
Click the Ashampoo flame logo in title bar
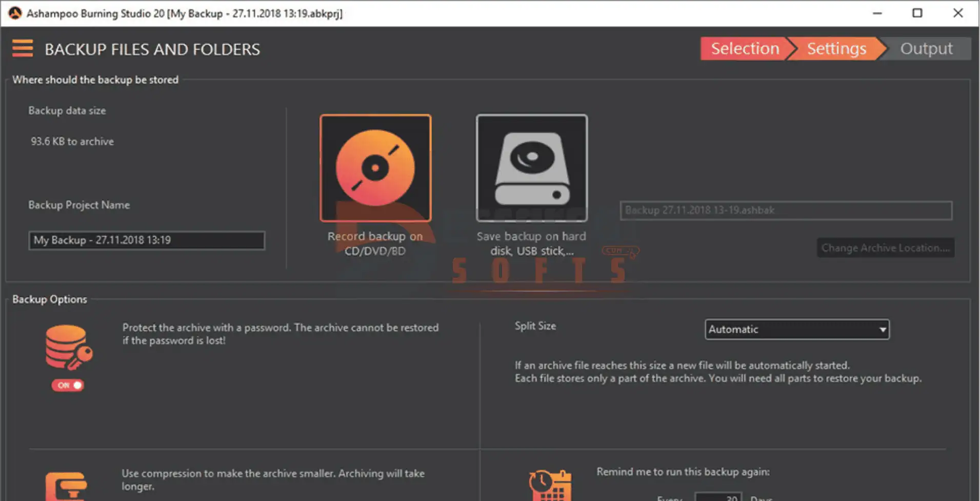coord(15,13)
